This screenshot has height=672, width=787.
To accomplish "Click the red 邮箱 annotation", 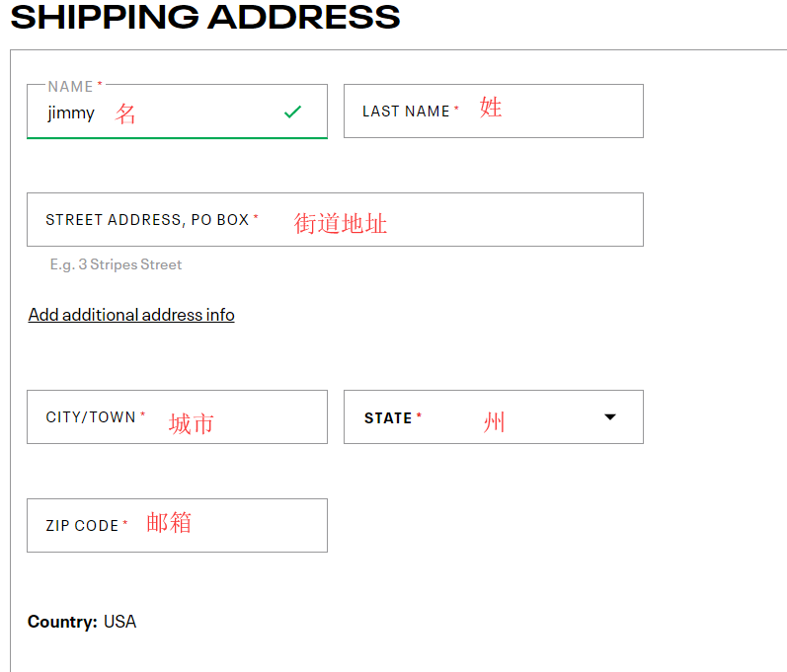I will pos(169,523).
